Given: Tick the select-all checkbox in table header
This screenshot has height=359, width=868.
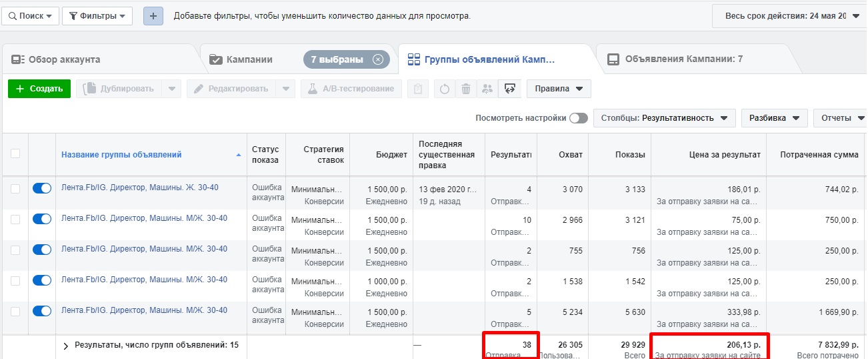Looking at the screenshot, I should tap(15, 153).
